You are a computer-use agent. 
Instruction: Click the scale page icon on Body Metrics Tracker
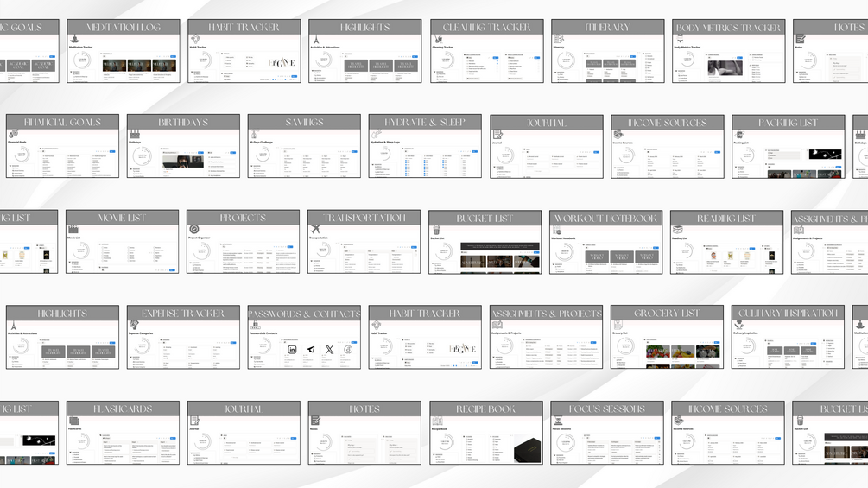[x=680, y=39]
